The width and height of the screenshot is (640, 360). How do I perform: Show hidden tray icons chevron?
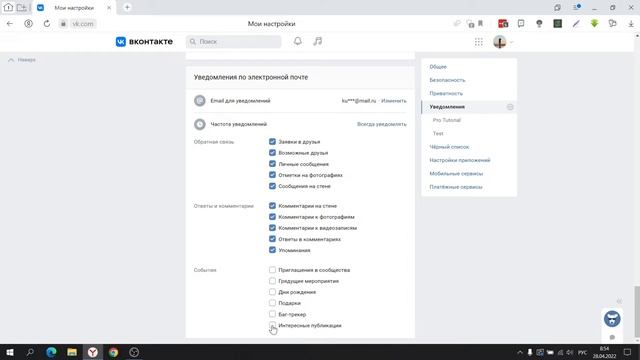520,352
